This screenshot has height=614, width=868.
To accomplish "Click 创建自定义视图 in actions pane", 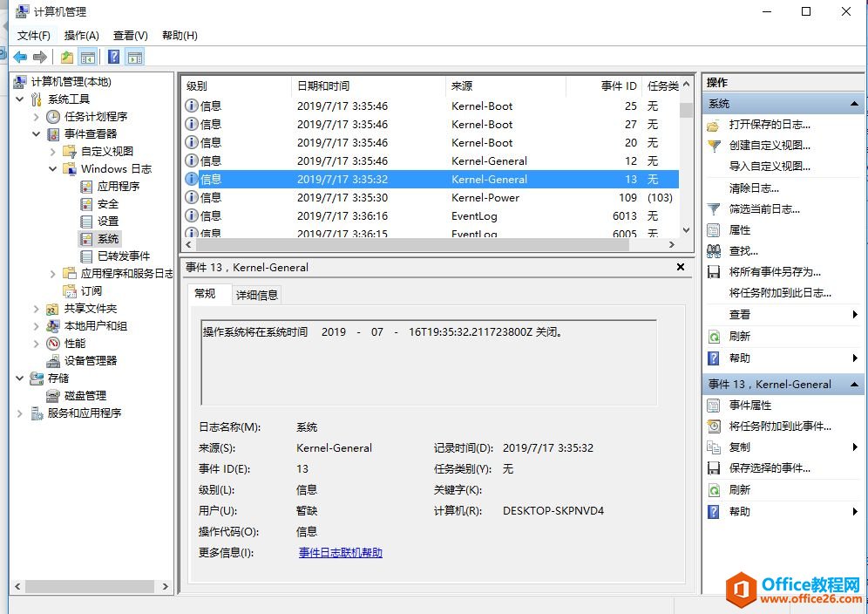I will point(769,146).
